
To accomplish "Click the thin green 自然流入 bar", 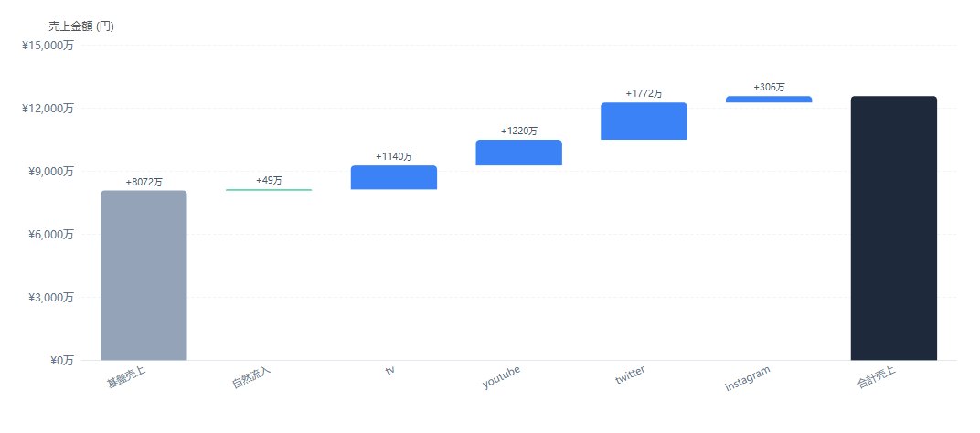I will (x=269, y=190).
